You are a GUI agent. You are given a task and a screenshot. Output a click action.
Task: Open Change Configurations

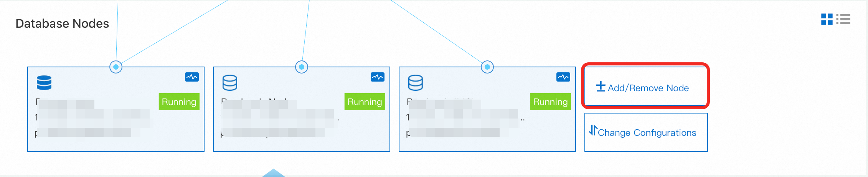pos(646,132)
